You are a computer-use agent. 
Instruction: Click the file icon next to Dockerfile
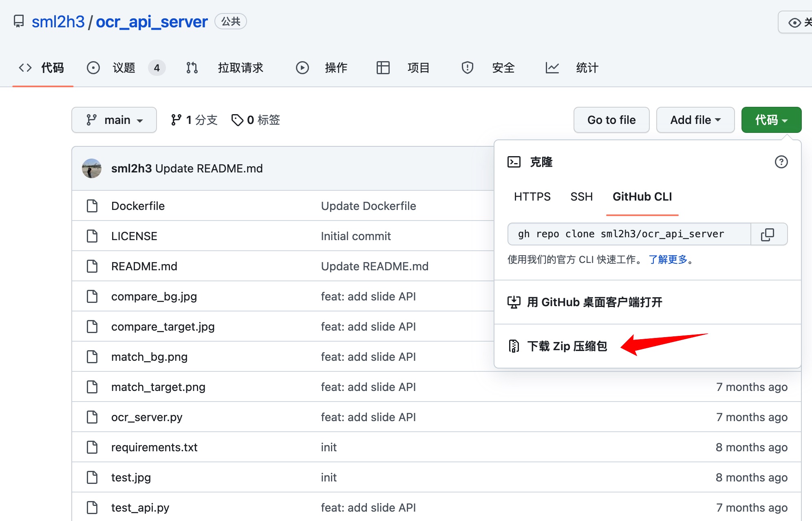92,206
